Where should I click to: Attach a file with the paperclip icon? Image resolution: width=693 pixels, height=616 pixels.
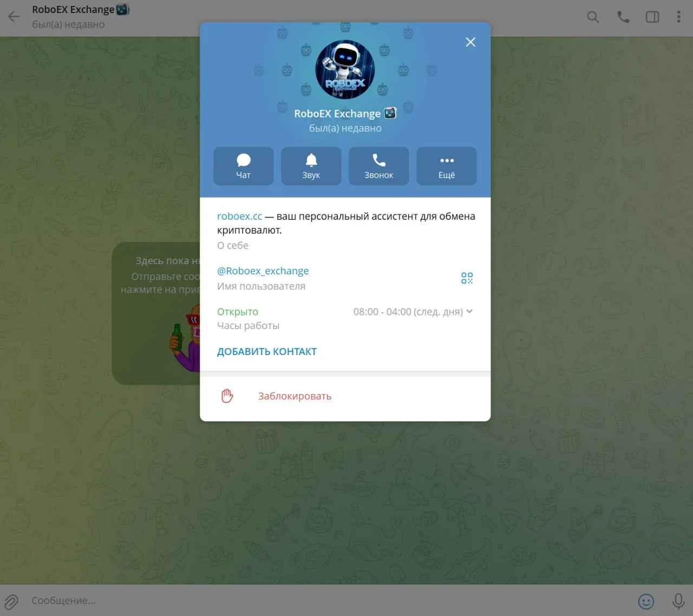point(11,601)
